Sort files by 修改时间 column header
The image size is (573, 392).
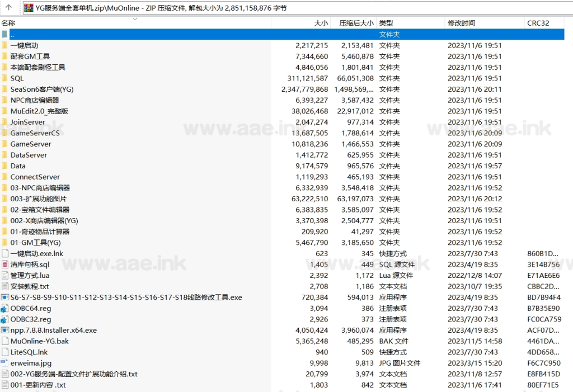[461, 23]
